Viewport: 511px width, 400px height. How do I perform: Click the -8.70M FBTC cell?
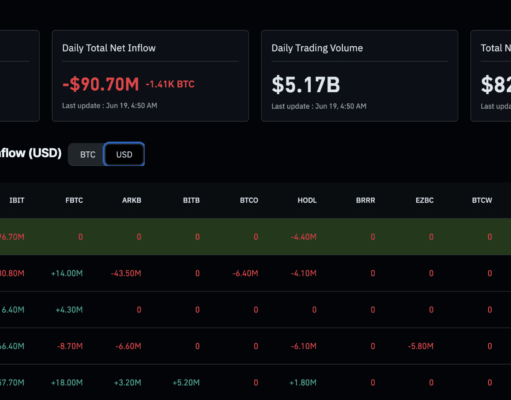tap(70, 346)
